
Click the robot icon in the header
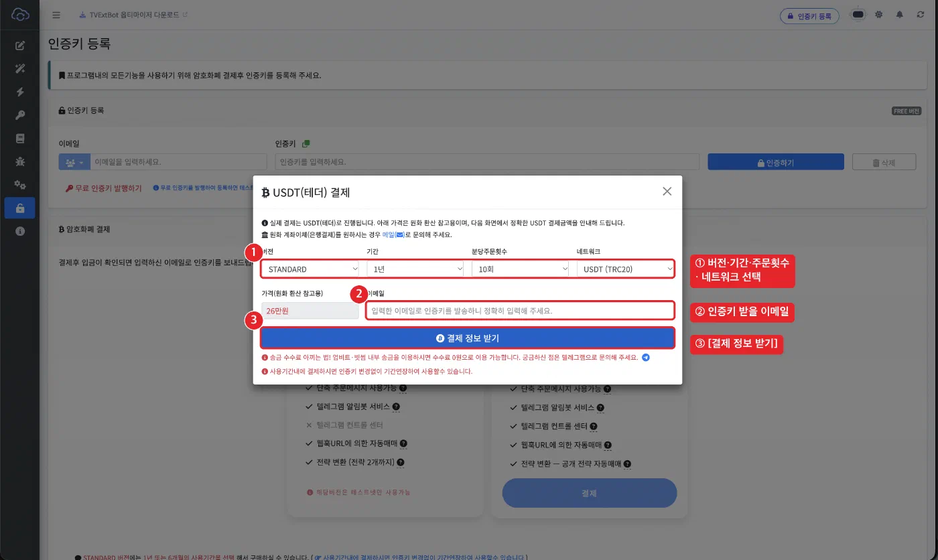[x=858, y=15]
